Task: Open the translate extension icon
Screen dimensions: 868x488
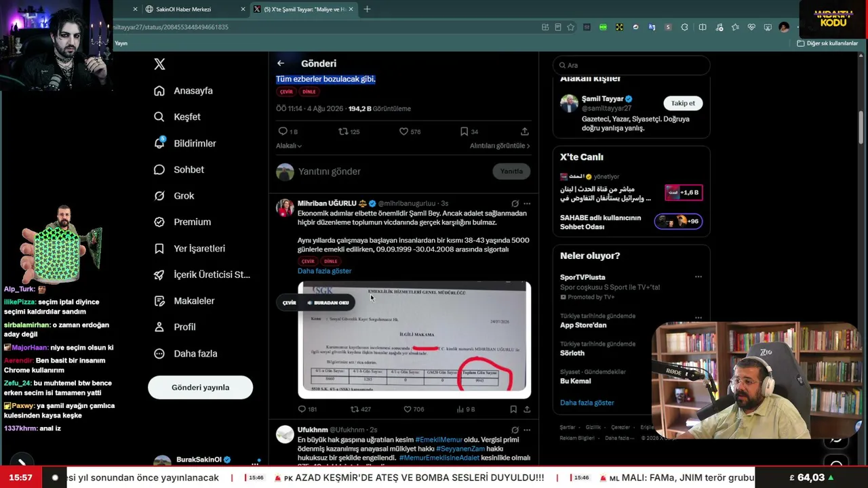Action: click(652, 27)
